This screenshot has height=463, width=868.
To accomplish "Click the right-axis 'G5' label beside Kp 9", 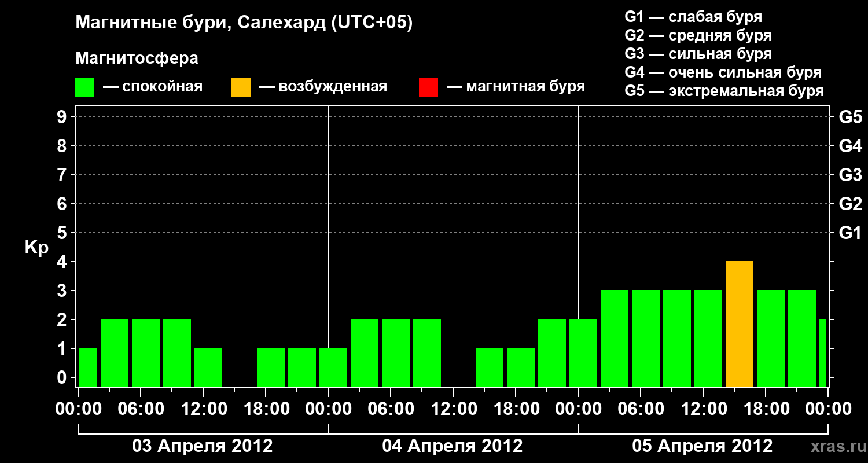I will [851, 117].
